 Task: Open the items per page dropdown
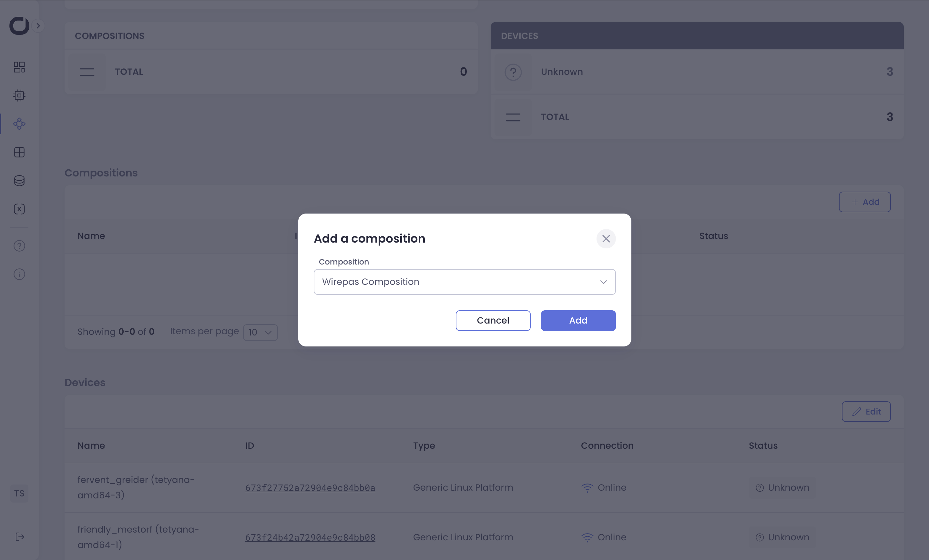click(x=260, y=332)
